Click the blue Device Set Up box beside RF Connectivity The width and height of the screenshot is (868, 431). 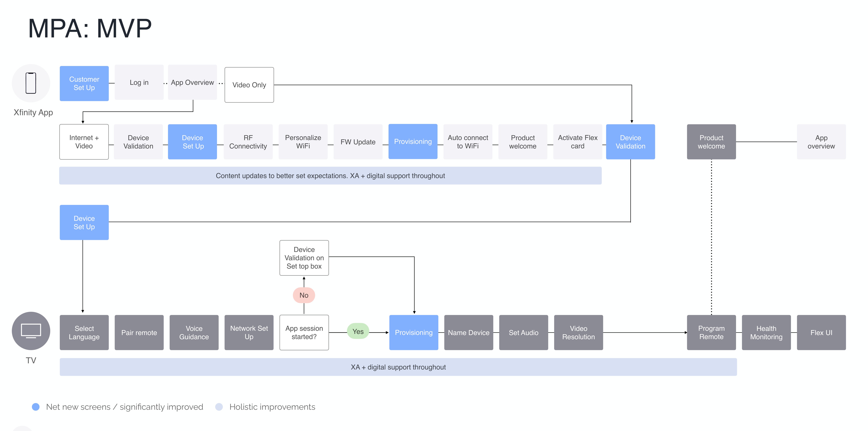(192, 142)
